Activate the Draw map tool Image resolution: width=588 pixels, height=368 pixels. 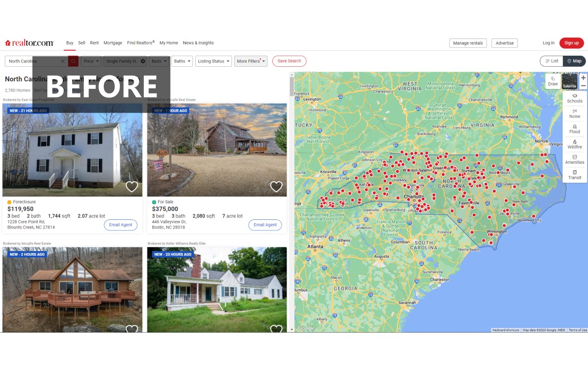pos(553,81)
